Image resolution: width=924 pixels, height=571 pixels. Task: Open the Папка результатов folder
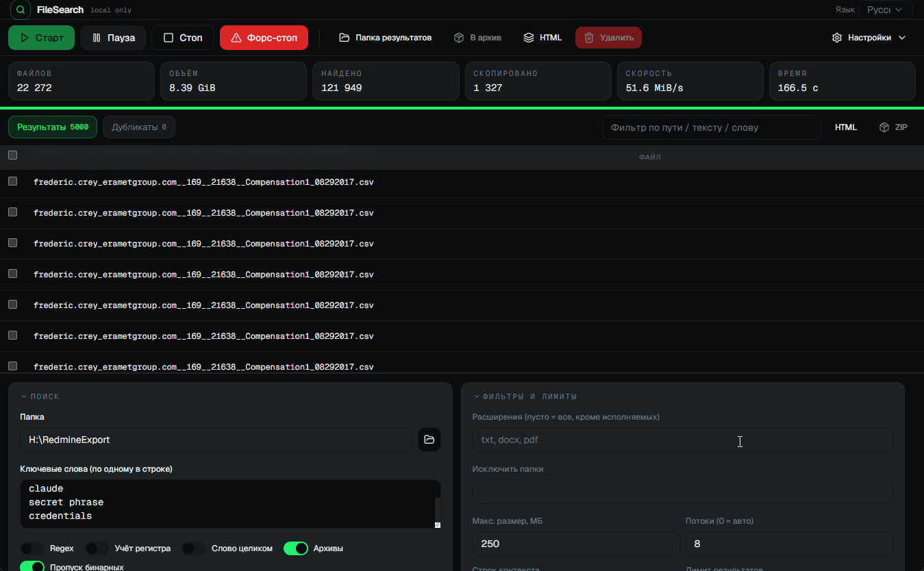click(x=386, y=38)
